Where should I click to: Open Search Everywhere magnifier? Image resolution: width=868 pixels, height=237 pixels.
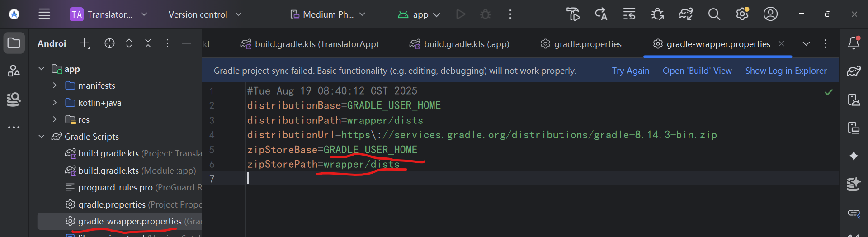tap(714, 14)
